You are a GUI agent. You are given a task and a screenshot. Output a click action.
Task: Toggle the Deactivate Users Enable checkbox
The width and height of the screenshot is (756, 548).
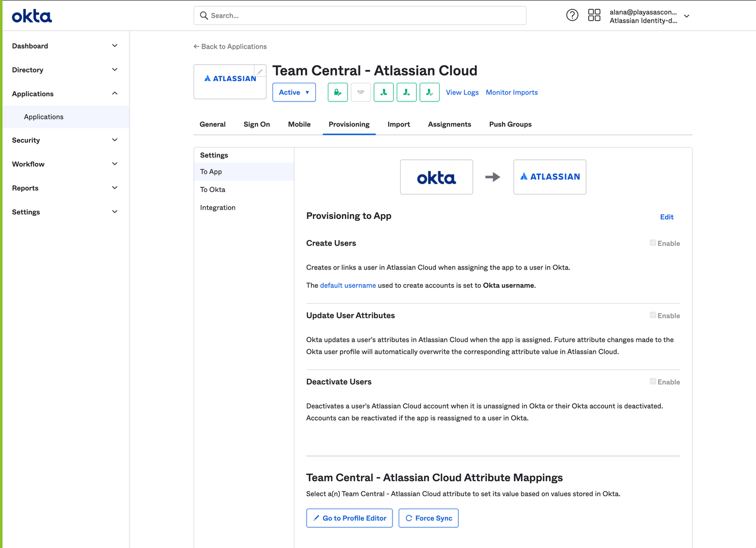[x=653, y=381]
